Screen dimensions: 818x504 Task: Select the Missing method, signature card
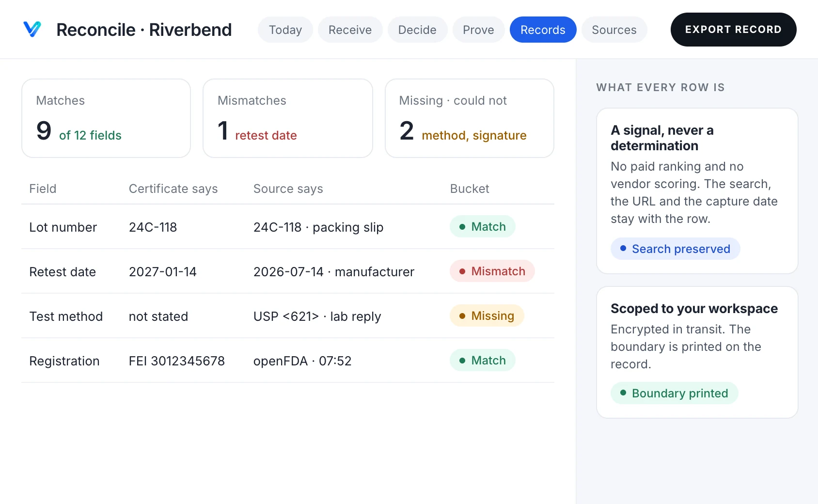point(470,118)
